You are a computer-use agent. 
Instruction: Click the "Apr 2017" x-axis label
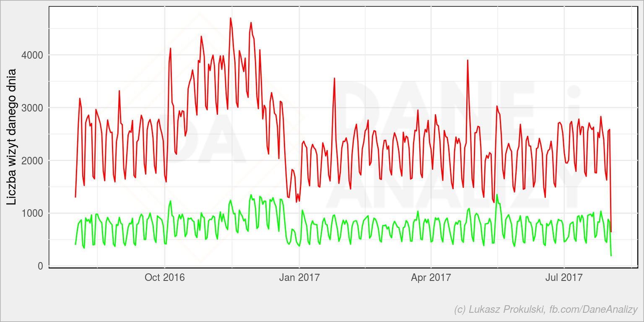(x=431, y=277)
